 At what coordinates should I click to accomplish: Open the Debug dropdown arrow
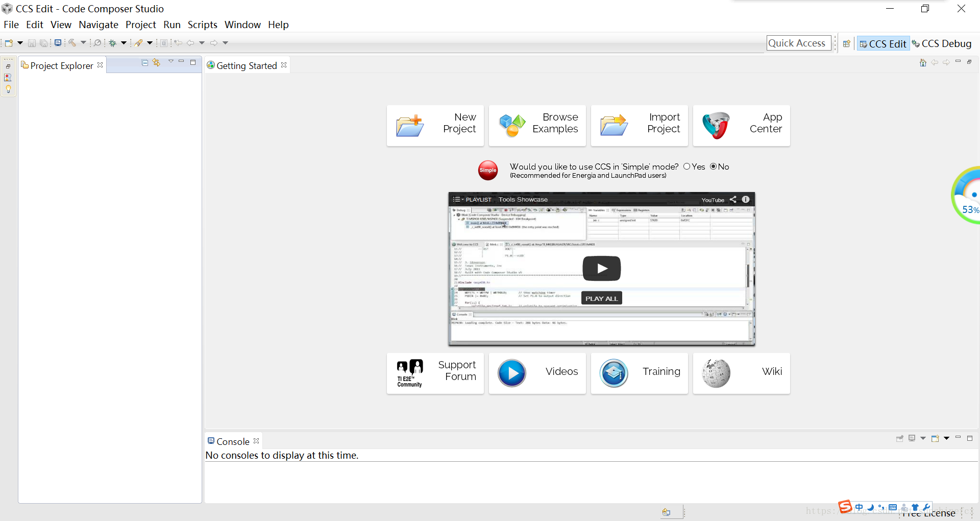click(x=124, y=43)
